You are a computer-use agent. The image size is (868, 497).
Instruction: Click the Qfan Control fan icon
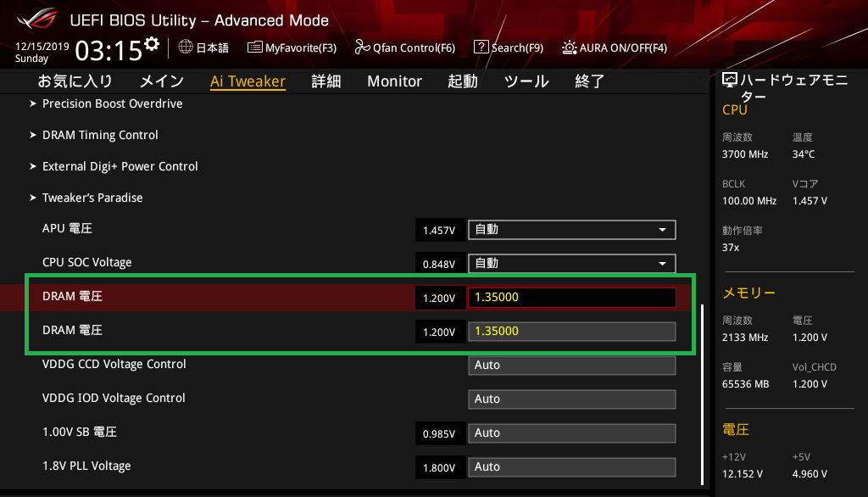click(362, 47)
